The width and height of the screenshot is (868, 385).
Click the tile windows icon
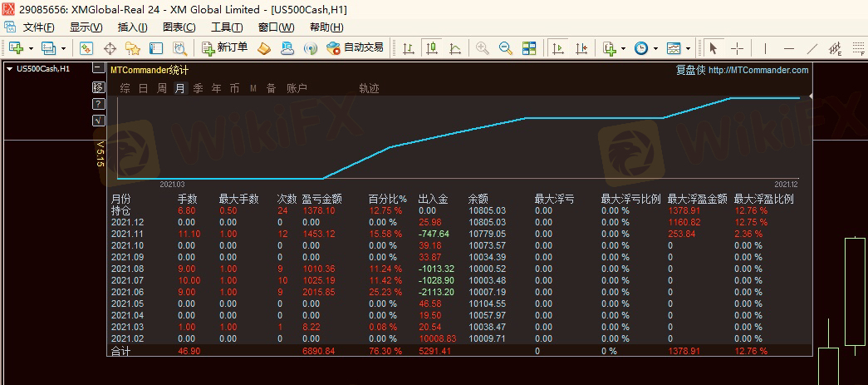click(529, 48)
